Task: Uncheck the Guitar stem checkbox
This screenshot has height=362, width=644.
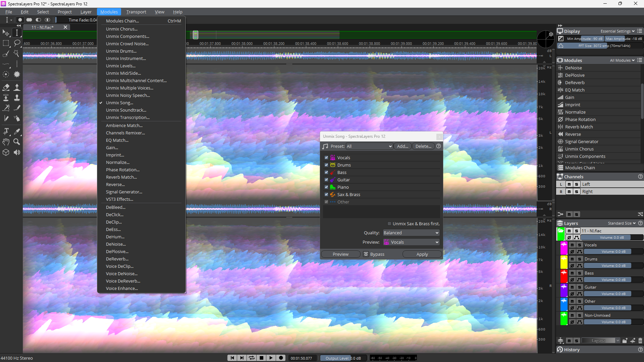Action: pos(326,180)
